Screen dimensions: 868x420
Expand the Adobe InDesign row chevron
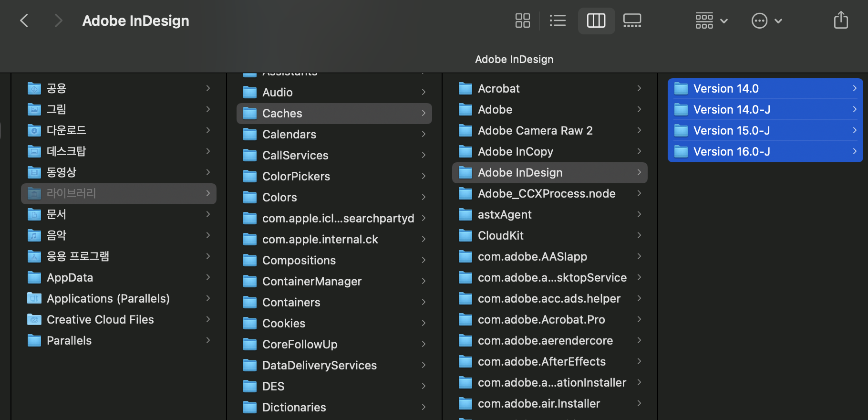tap(639, 172)
